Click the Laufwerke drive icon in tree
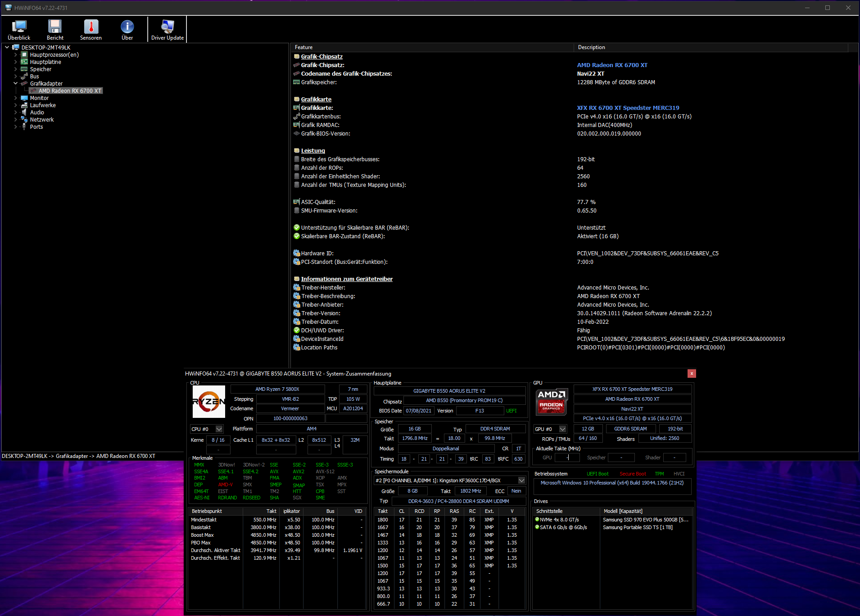 click(24, 105)
